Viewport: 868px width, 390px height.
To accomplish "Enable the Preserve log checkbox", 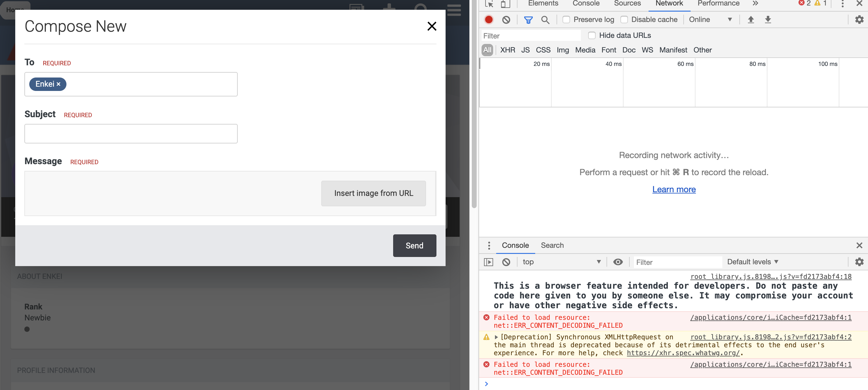I will (566, 20).
